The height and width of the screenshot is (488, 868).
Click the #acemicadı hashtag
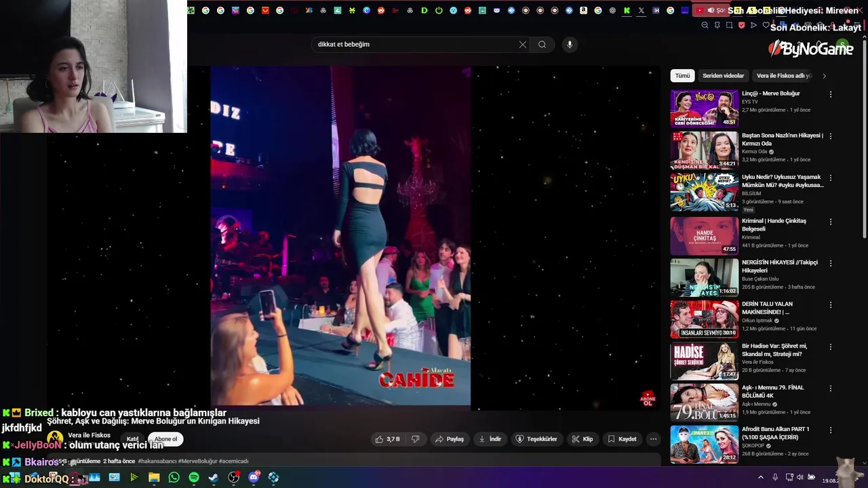pos(233,462)
